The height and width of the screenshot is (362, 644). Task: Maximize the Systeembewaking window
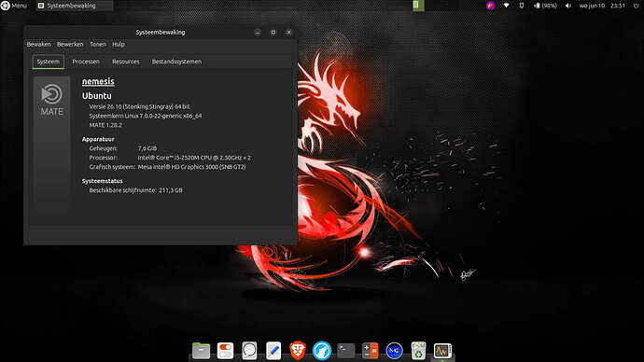[x=273, y=32]
